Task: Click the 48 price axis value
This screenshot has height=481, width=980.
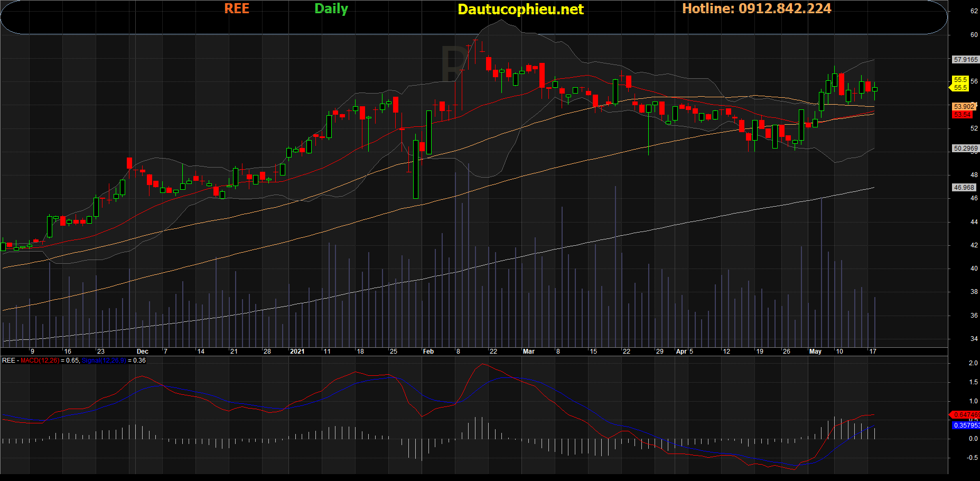Action: point(974,175)
